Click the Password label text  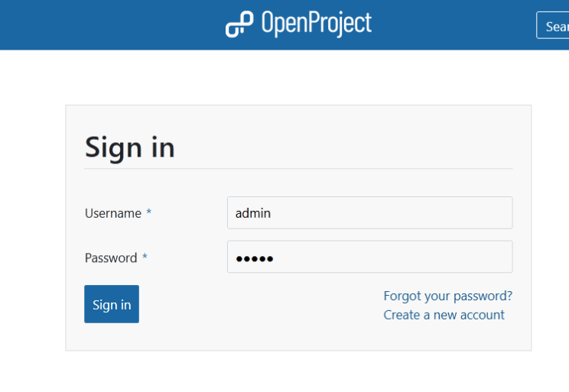pyautogui.click(x=111, y=258)
